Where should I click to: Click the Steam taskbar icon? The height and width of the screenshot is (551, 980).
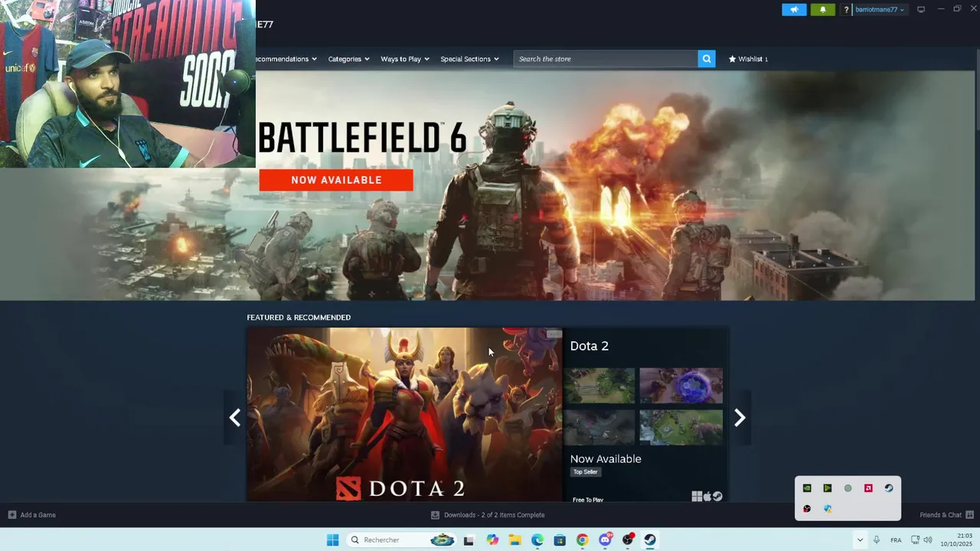pos(650,540)
